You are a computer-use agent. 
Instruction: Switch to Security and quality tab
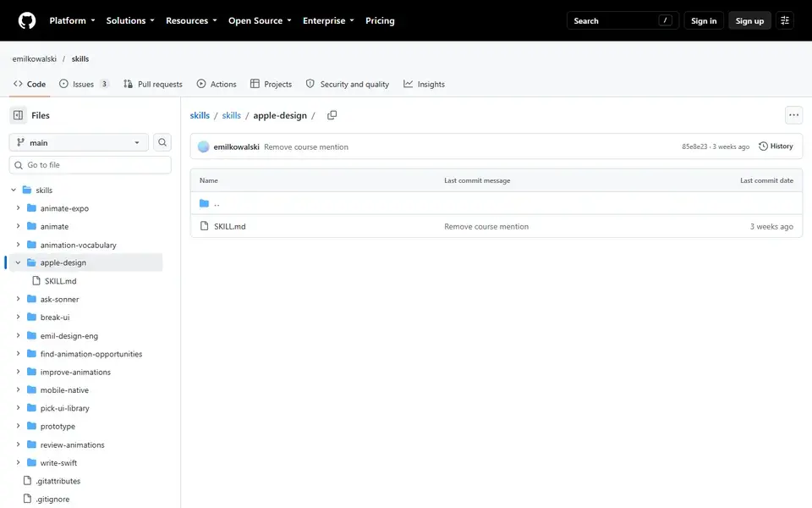click(347, 84)
